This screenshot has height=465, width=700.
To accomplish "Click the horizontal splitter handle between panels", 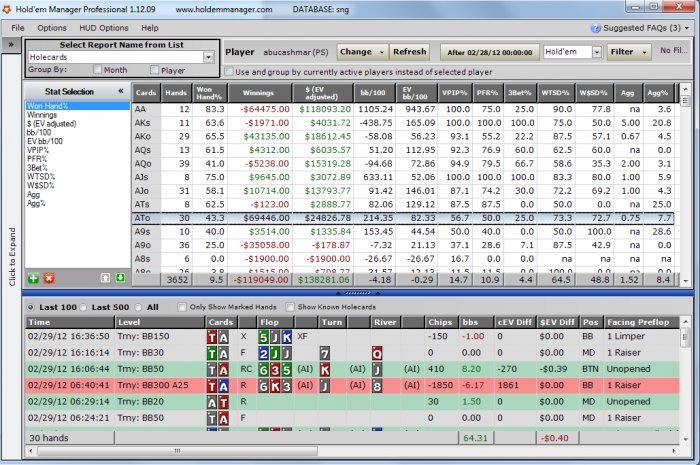I will pos(357,293).
